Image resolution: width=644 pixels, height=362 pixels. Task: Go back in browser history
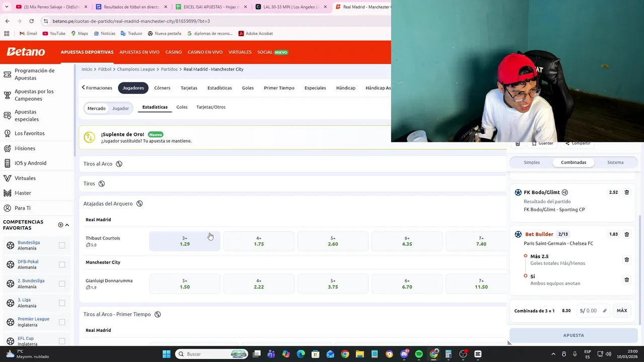point(7,21)
